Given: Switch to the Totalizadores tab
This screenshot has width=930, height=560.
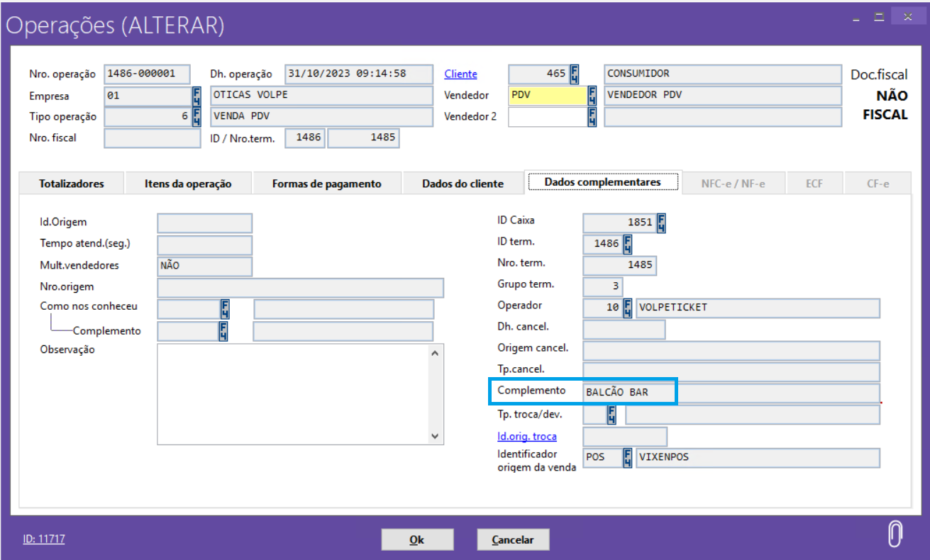Looking at the screenshot, I should pyautogui.click(x=72, y=184).
